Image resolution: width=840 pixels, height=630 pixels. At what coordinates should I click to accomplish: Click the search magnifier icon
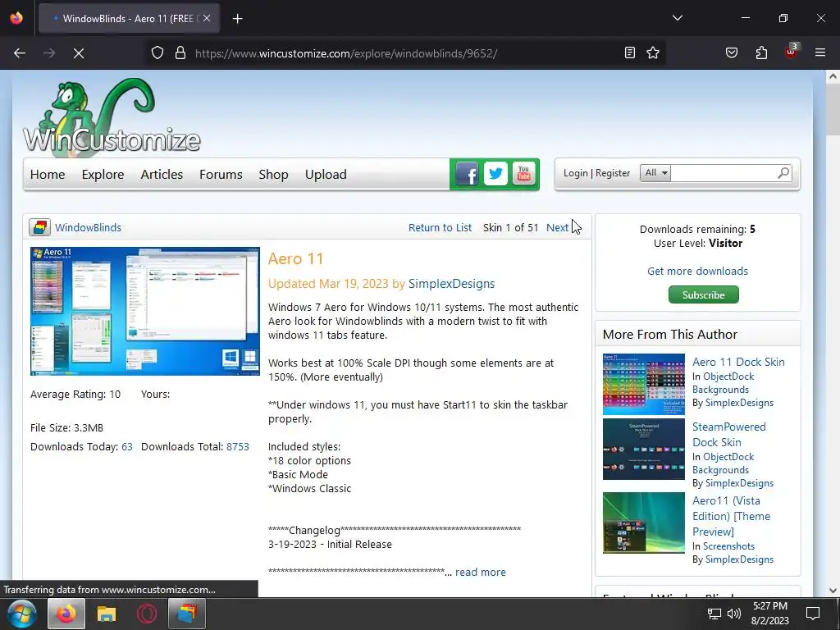tap(783, 173)
